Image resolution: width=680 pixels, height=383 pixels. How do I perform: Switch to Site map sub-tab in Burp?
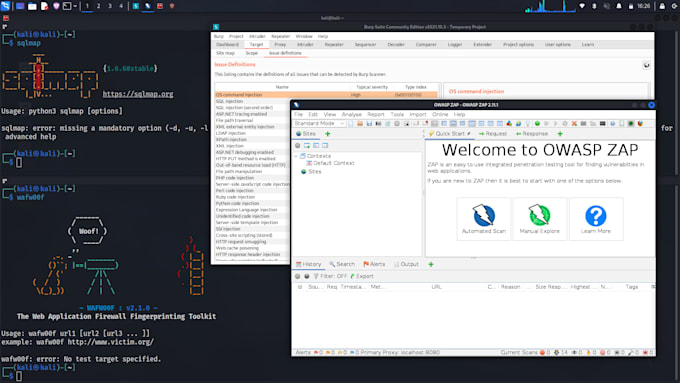click(225, 53)
